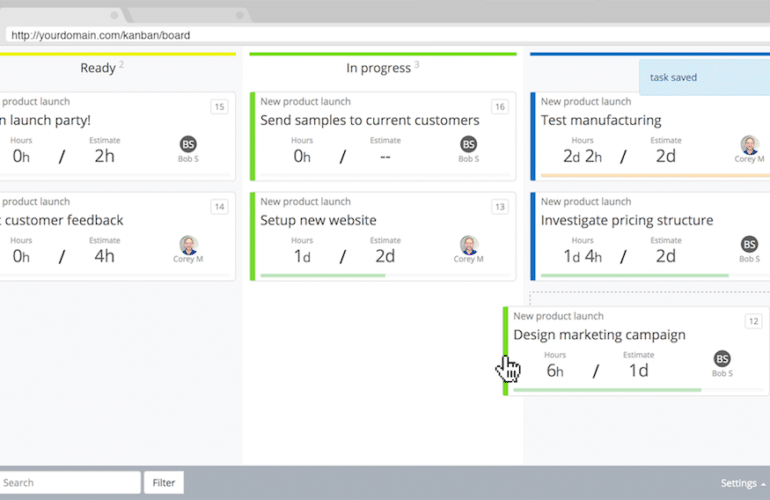Open task number 12 badge
770x500 pixels.
point(753,321)
